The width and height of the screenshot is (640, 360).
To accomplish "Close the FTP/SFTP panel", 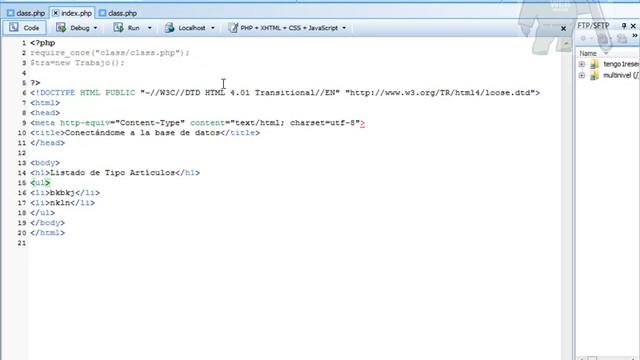I will (633, 26).
